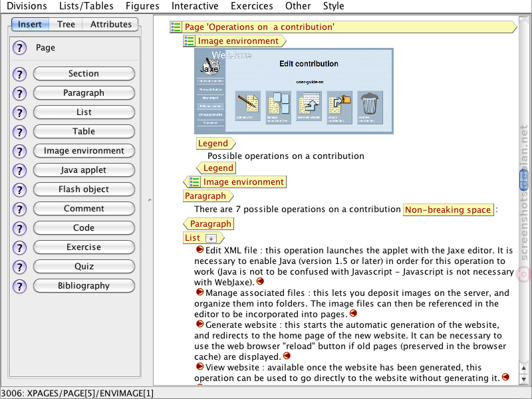Switch to the Insert tab

click(30, 24)
